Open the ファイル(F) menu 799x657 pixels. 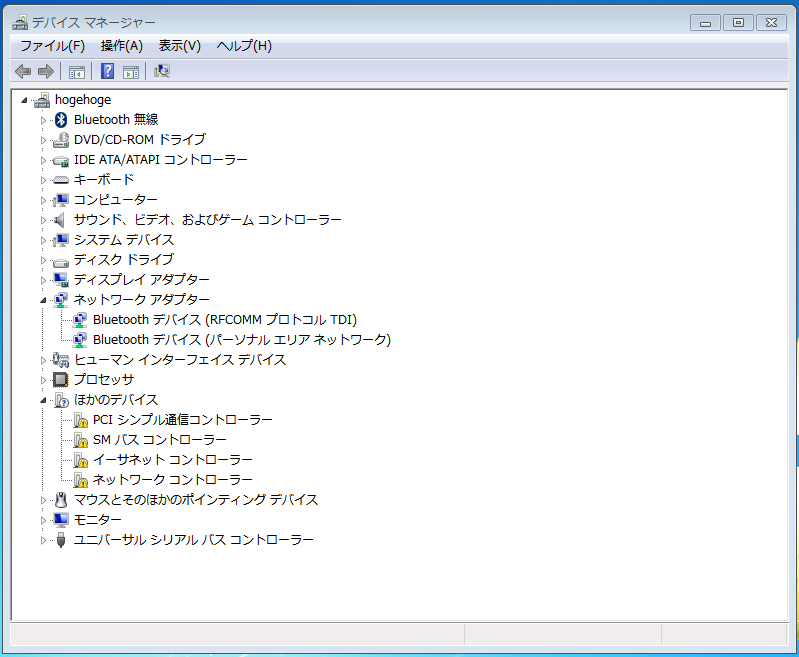click(52, 46)
